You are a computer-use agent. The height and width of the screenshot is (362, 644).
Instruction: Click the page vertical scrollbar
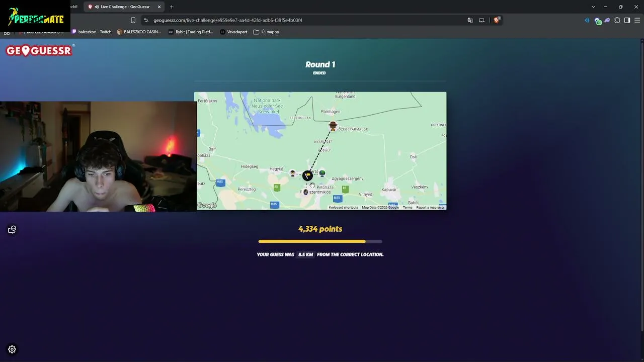[641, 186]
